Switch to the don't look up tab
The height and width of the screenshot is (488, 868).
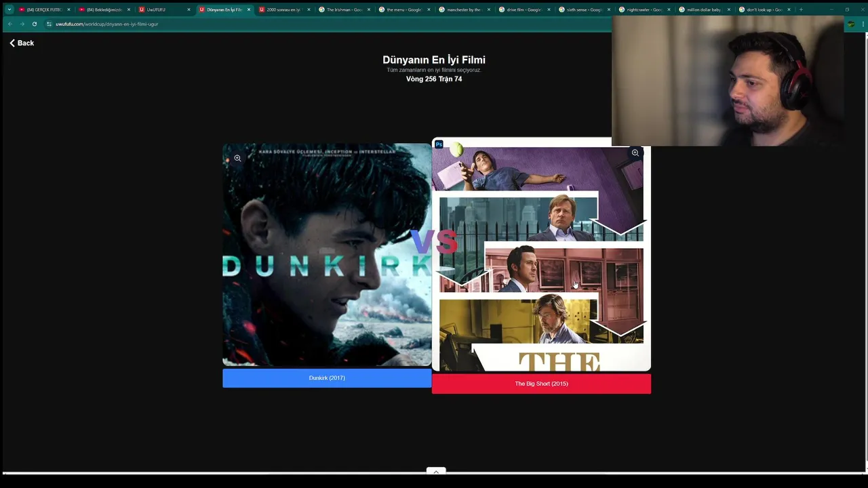[x=762, y=9]
